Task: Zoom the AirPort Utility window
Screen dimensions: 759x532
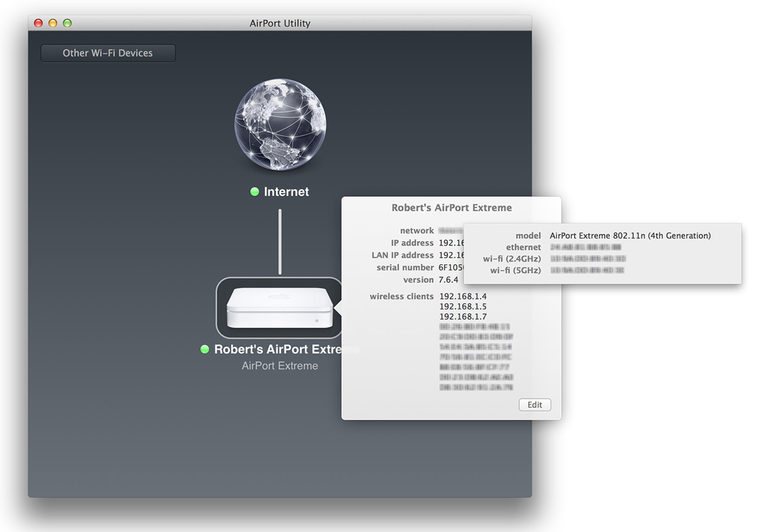Action: point(67,23)
